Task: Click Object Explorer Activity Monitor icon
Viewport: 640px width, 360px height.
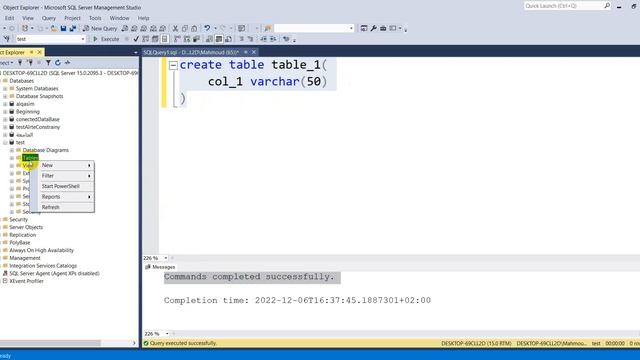Action: pos(67,63)
